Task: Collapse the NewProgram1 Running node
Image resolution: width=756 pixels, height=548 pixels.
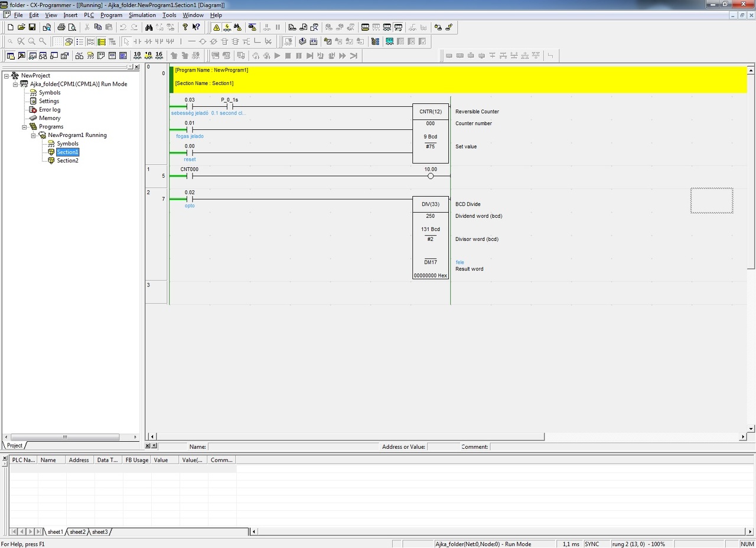Action: point(33,135)
